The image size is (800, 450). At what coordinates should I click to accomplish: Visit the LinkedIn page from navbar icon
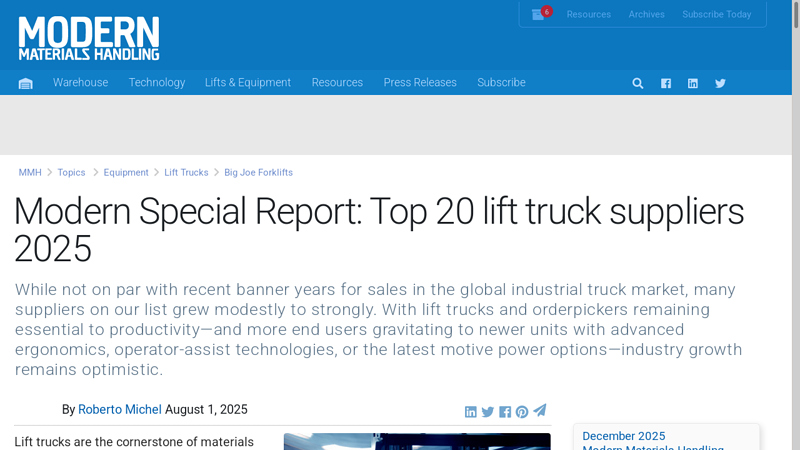coord(693,83)
